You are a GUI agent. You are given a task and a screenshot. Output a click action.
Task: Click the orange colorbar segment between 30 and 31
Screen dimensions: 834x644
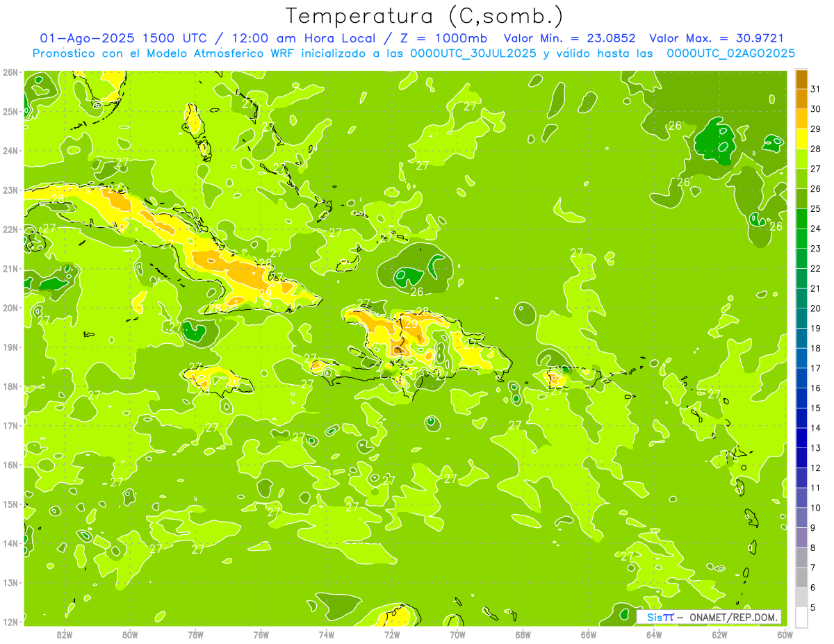(801, 99)
